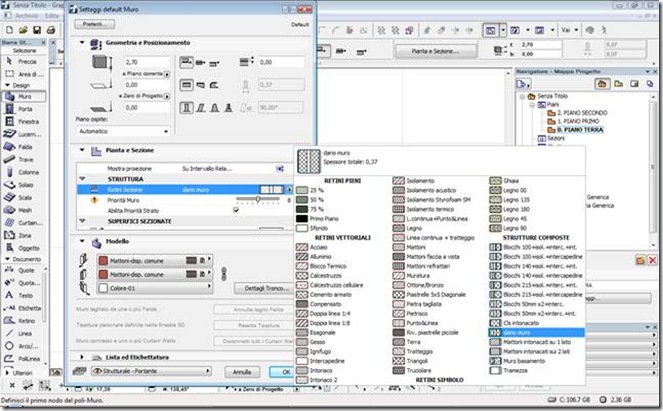Select the Porta door tool
This screenshot has width=663, height=411.
point(23,109)
